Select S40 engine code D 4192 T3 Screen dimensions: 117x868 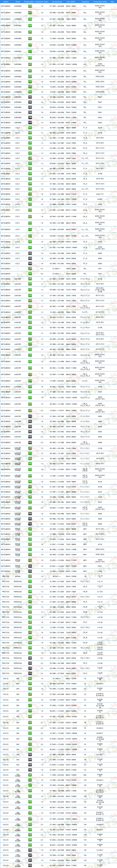click(100, 770)
